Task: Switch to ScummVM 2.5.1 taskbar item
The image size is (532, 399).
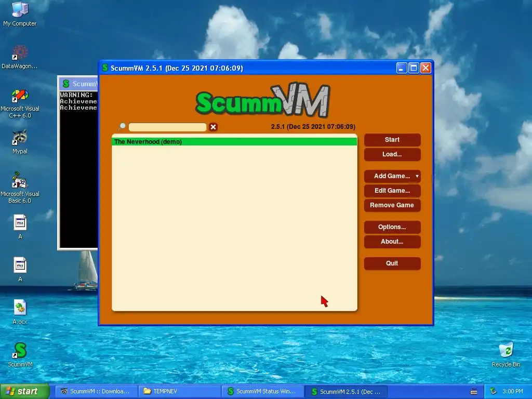Action: coord(346,392)
